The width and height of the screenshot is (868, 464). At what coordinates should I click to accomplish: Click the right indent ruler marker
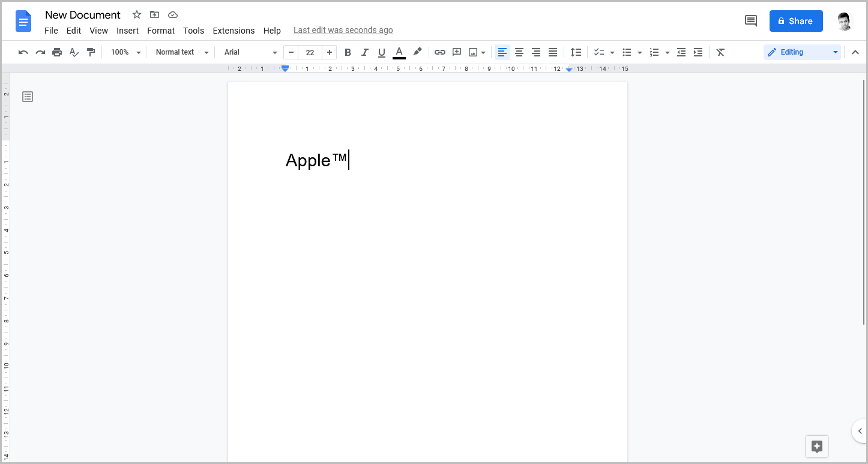coord(569,69)
